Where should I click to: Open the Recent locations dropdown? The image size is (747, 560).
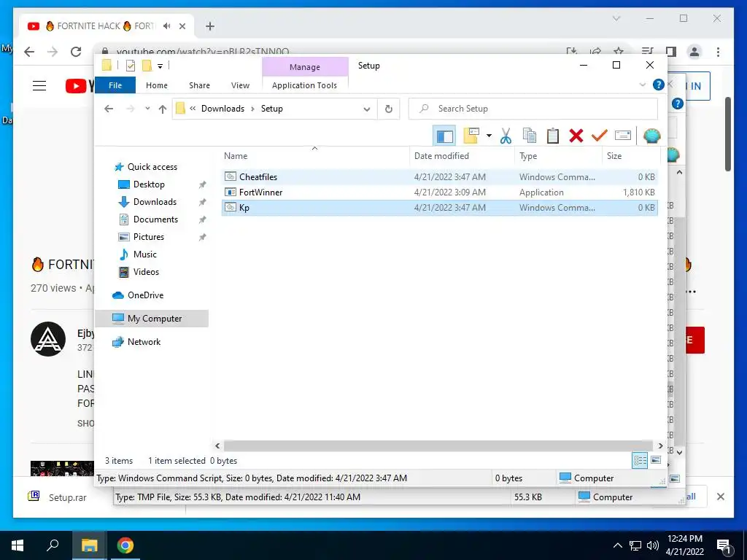click(x=147, y=109)
